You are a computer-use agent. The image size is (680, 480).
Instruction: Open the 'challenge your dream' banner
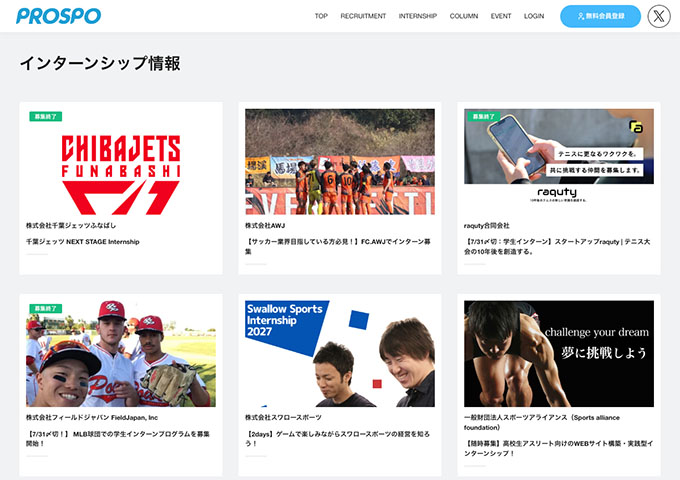click(x=558, y=353)
